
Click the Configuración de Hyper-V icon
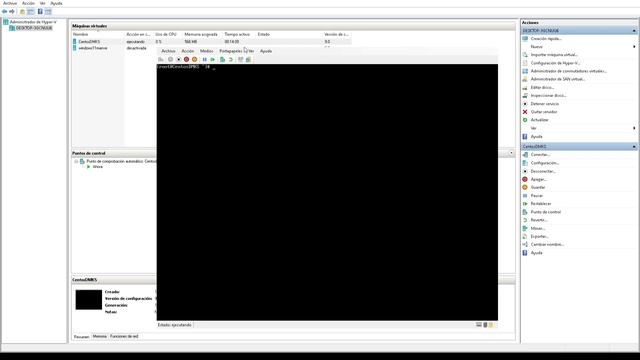tap(525, 63)
